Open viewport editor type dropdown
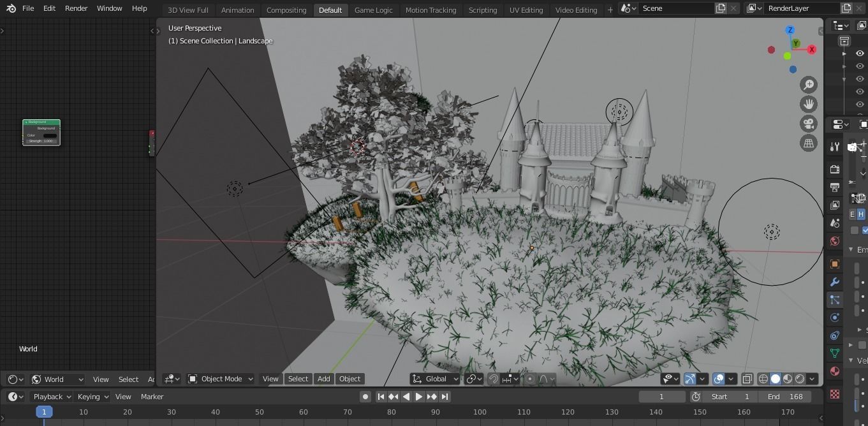This screenshot has height=426, width=868. click(x=172, y=379)
